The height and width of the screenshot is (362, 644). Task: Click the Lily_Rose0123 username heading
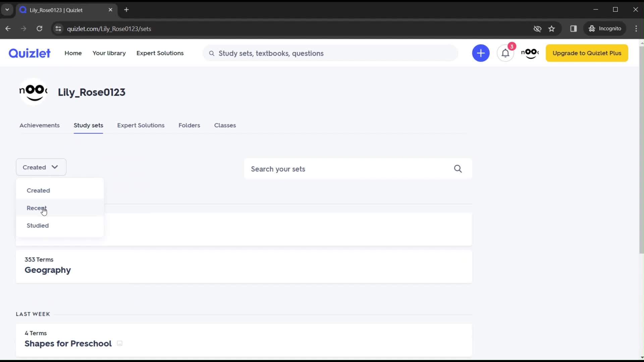(x=92, y=92)
